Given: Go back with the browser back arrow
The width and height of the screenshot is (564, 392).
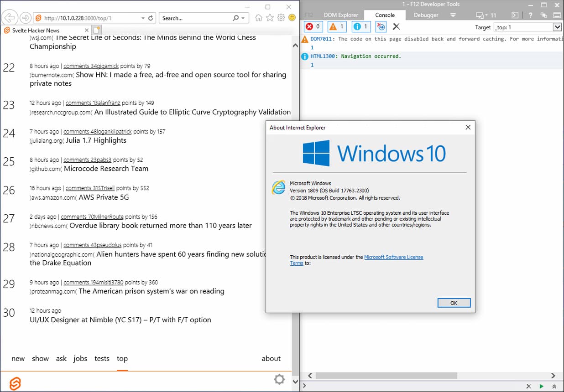Looking at the screenshot, I should [x=10, y=18].
